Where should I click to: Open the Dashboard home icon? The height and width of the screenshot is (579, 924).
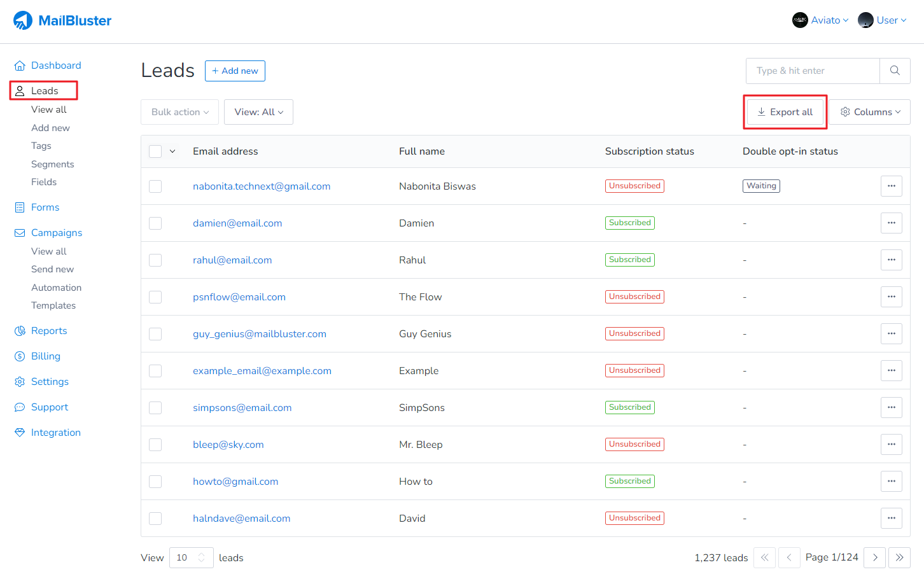point(20,66)
